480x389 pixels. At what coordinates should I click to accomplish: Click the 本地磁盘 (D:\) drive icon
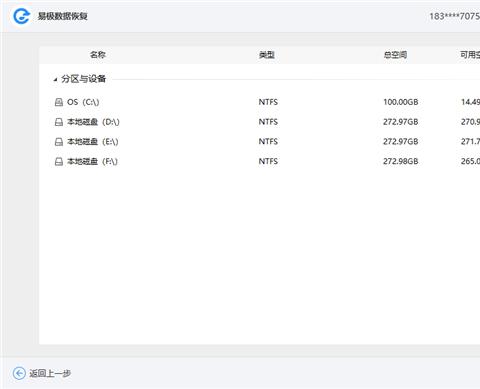click(59, 122)
